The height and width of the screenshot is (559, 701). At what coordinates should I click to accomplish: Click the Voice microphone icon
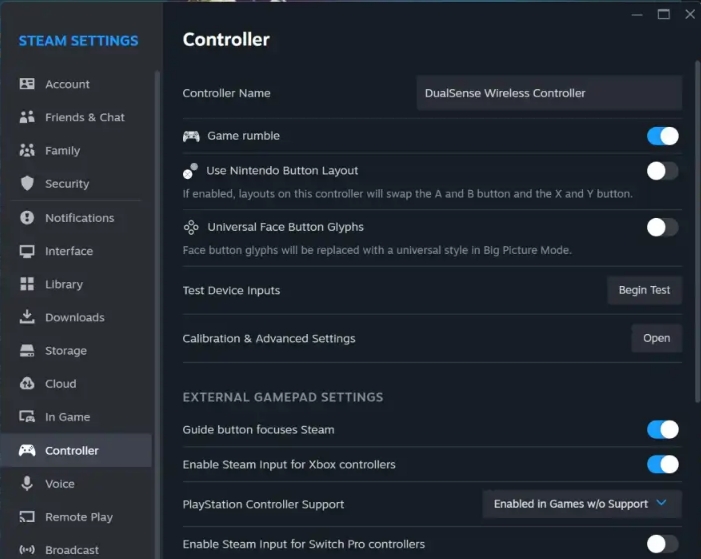click(27, 483)
